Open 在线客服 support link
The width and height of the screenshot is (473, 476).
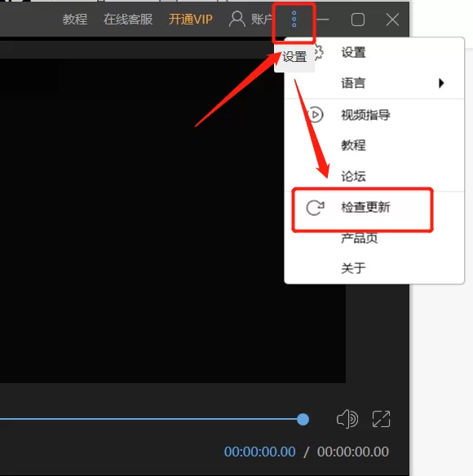pos(128,20)
